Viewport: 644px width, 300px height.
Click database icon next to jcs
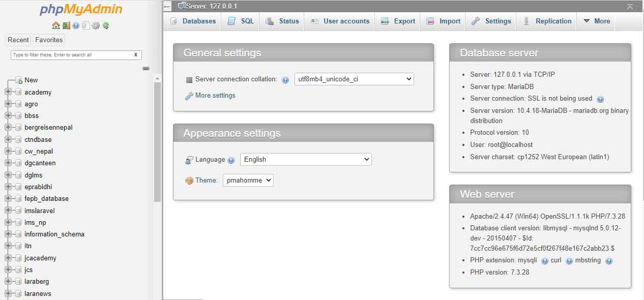point(18,270)
